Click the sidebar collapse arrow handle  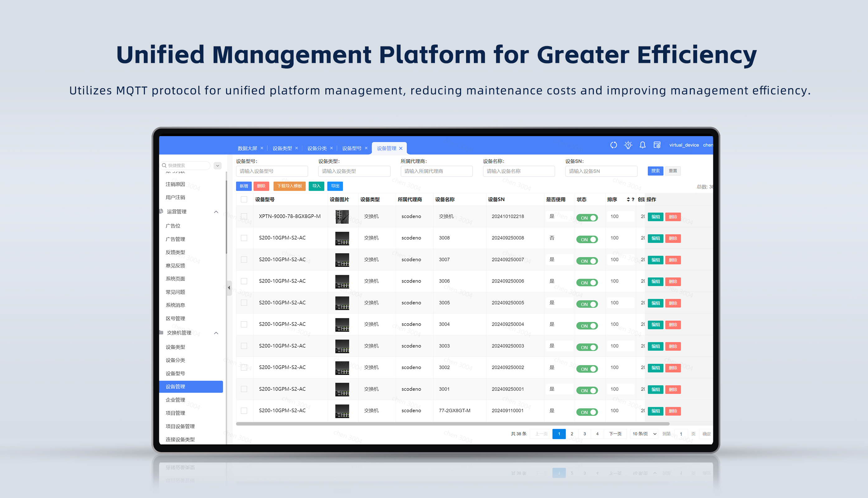(x=229, y=288)
